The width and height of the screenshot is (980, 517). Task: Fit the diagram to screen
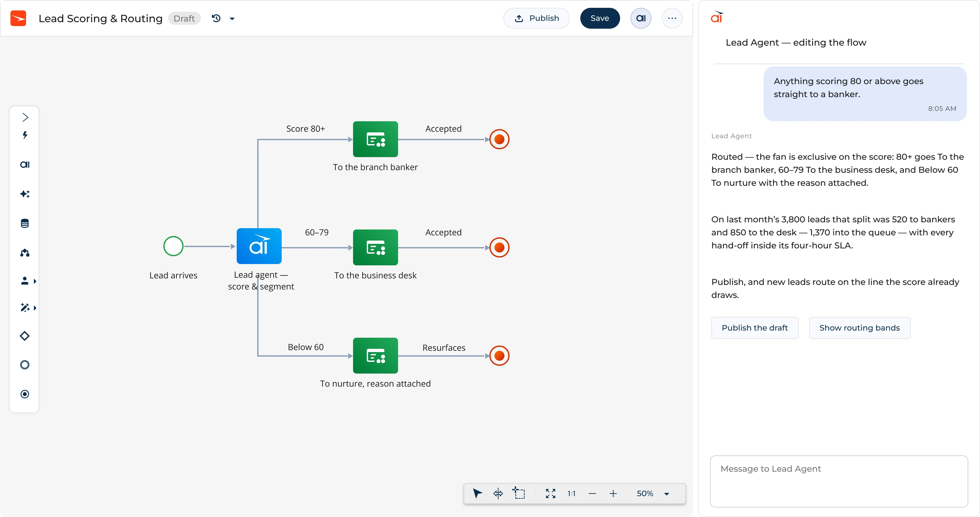[551, 494]
